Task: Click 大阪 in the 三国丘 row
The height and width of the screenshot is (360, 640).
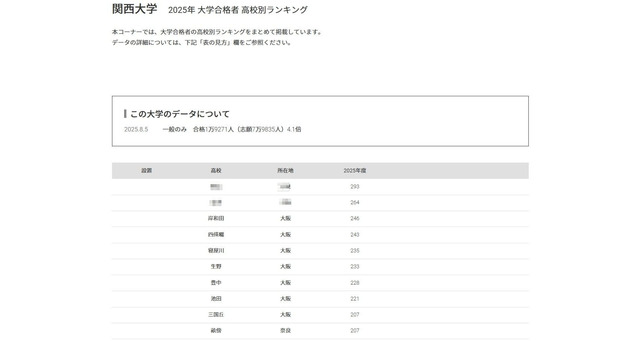Action: click(285, 315)
